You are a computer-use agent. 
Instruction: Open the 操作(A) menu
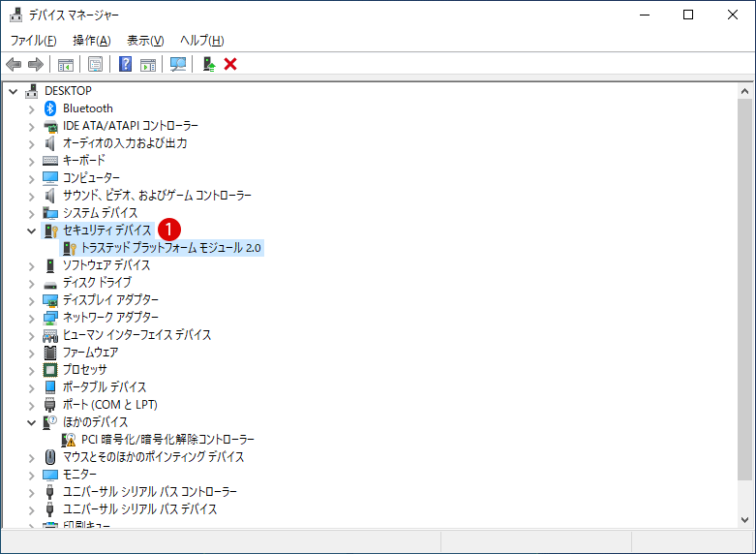click(x=92, y=41)
